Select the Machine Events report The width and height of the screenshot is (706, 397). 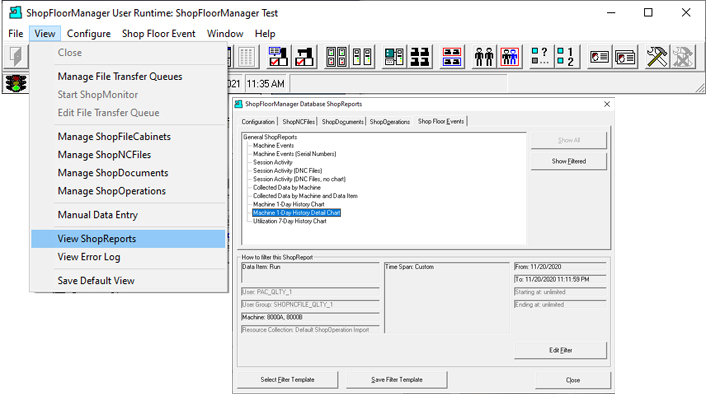[x=273, y=145]
